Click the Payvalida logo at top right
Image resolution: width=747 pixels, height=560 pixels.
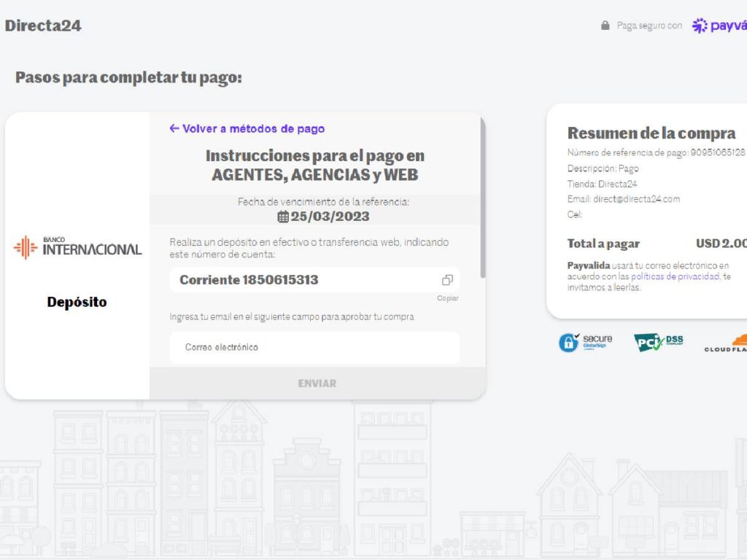coord(719,26)
